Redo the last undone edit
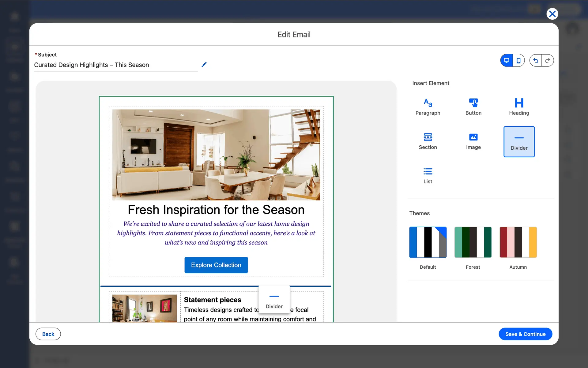Image resolution: width=588 pixels, height=368 pixels. [548, 60]
